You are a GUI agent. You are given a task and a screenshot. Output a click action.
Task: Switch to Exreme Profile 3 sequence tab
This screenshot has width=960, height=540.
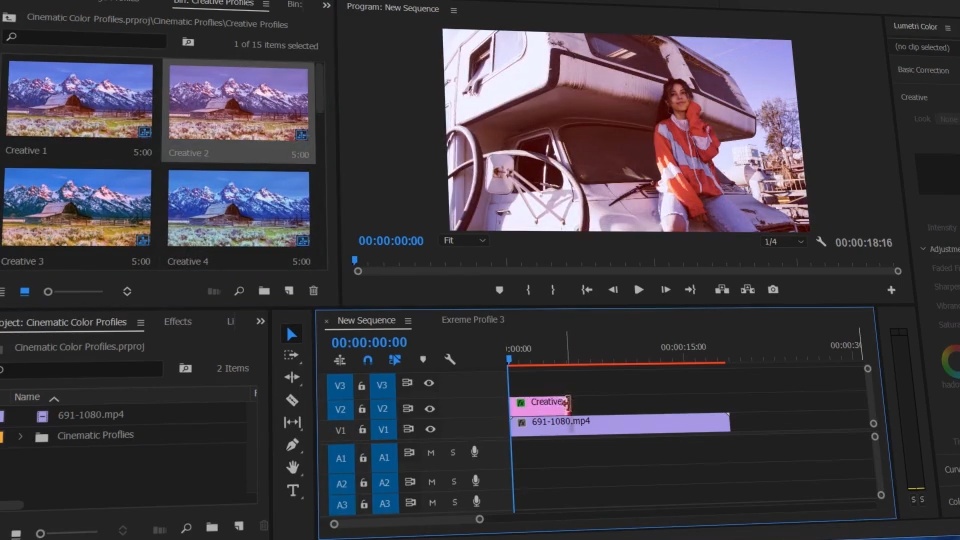click(x=473, y=320)
